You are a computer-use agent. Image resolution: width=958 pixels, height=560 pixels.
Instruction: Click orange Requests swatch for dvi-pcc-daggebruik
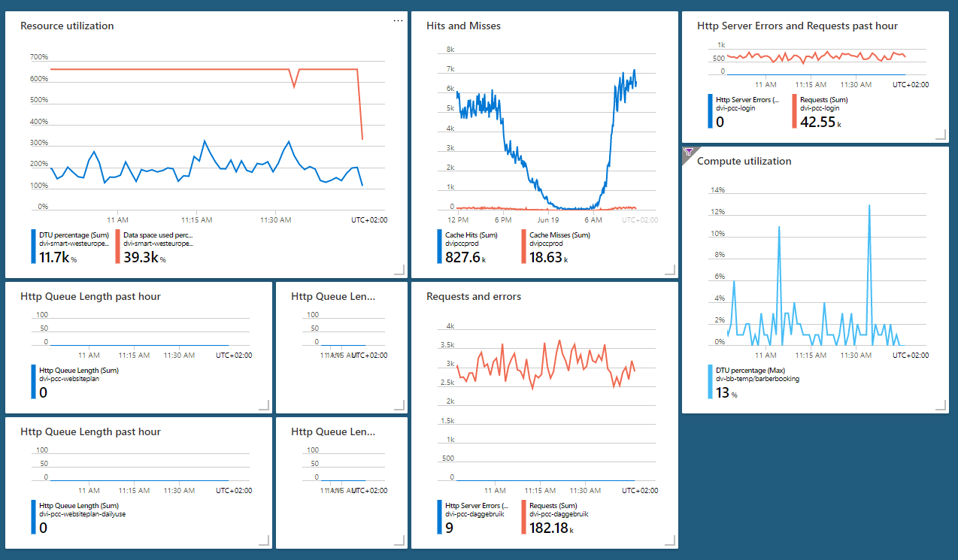(x=523, y=518)
